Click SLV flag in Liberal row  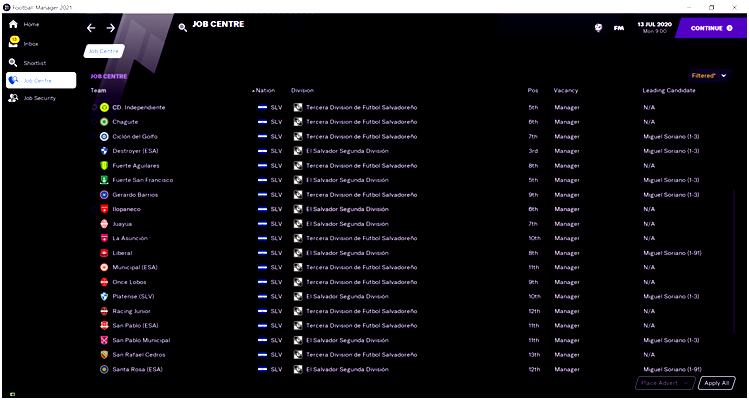click(x=262, y=253)
